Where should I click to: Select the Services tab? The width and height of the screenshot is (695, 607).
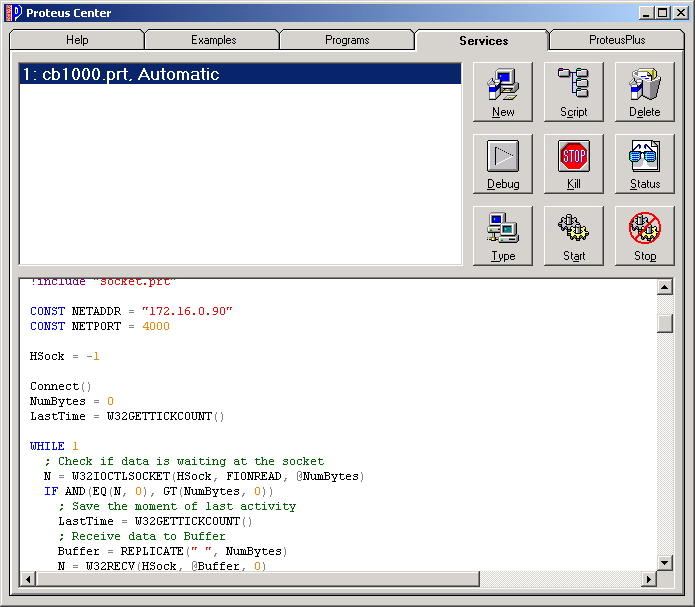[x=483, y=40]
